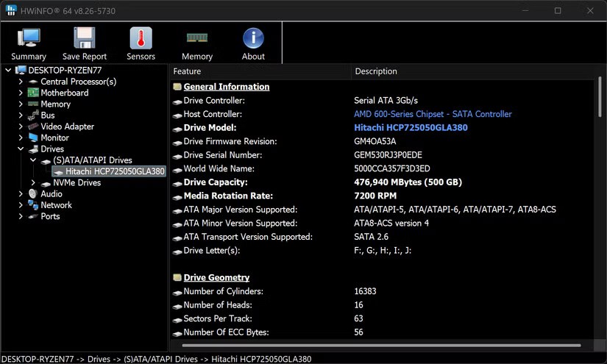Open the About info icon
607x364 pixels.
click(253, 38)
